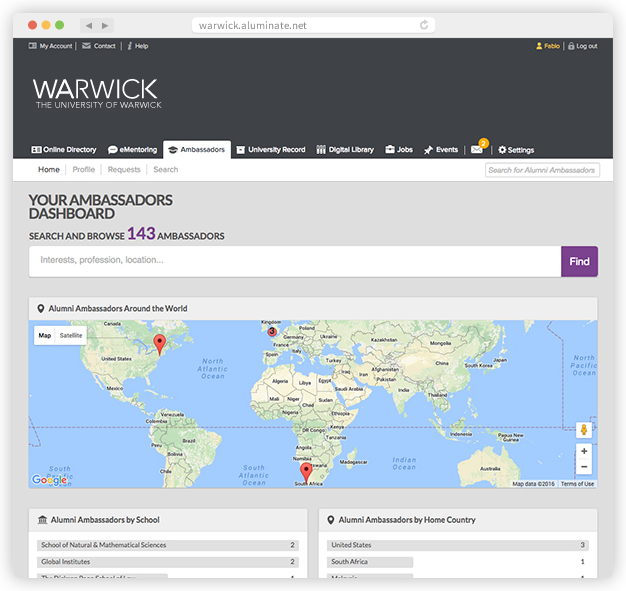Viewport: 626px width, 591px height.
Task: Go back with browser back arrow
Action: point(89,26)
